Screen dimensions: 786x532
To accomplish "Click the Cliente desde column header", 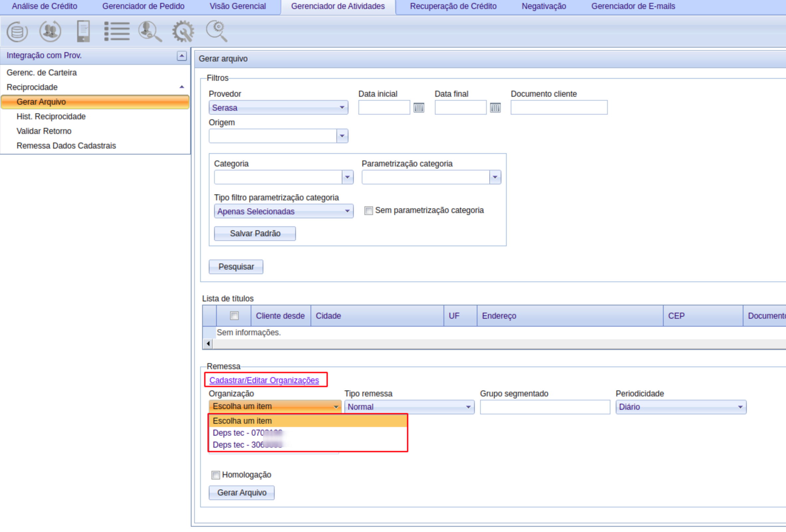I will [x=280, y=316].
